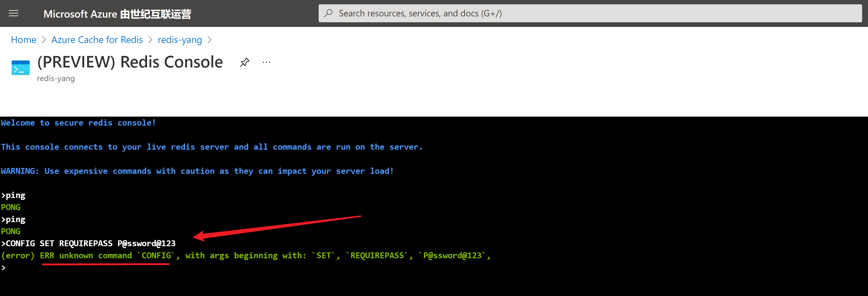Open the Azure Cache for Redis breadcrumb

97,40
